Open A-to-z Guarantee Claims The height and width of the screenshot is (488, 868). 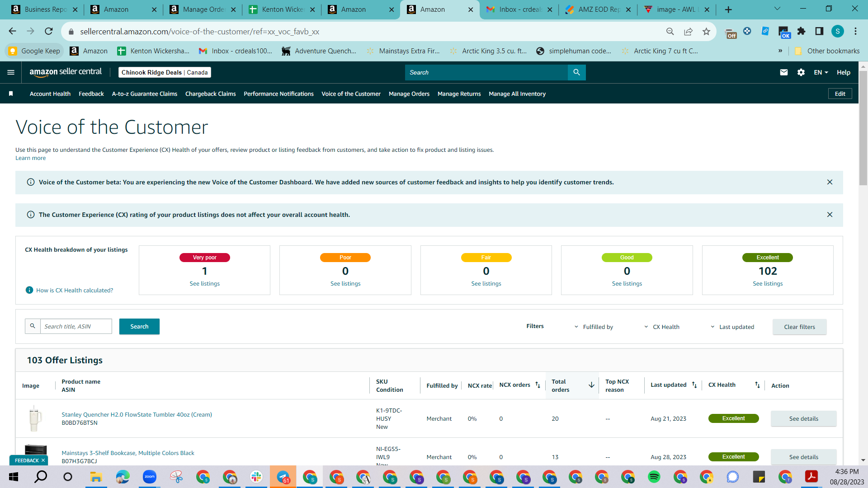[145, 94]
